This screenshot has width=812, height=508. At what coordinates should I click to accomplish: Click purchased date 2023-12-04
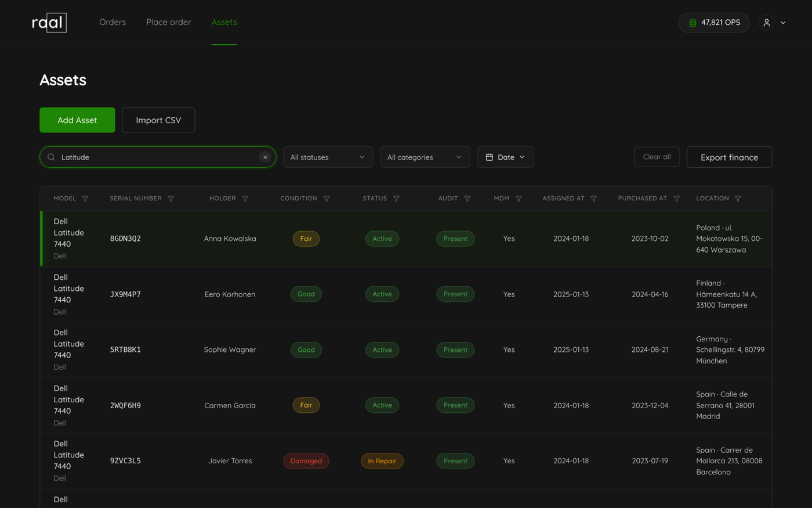coord(650,405)
